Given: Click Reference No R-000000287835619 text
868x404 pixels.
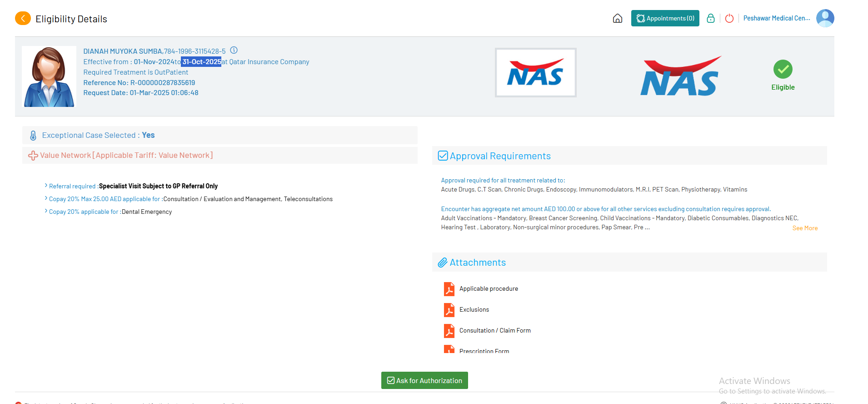Looking at the screenshot, I should 139,82.
